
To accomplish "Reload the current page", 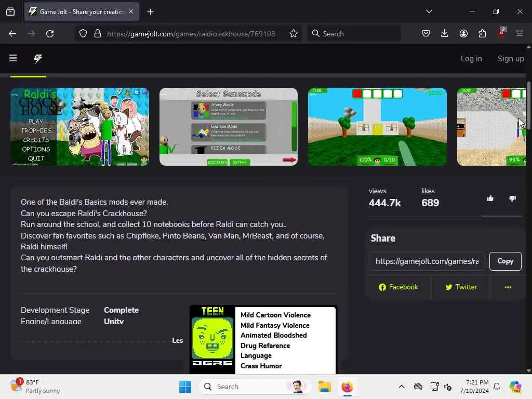I will 50,34.
